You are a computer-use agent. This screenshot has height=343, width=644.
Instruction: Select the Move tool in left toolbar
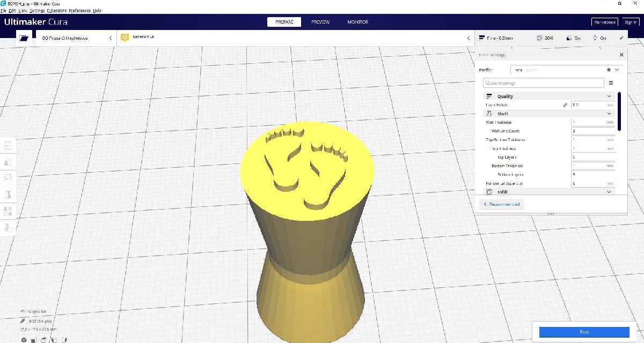coord(8,145)
